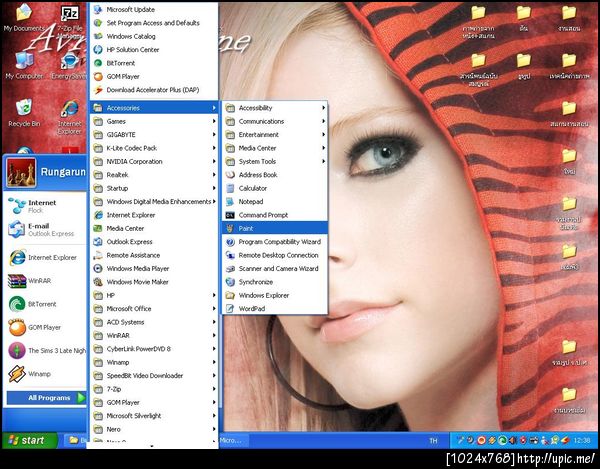
Task: Click The Sims 3 Late Night icon
Action: 17,350
